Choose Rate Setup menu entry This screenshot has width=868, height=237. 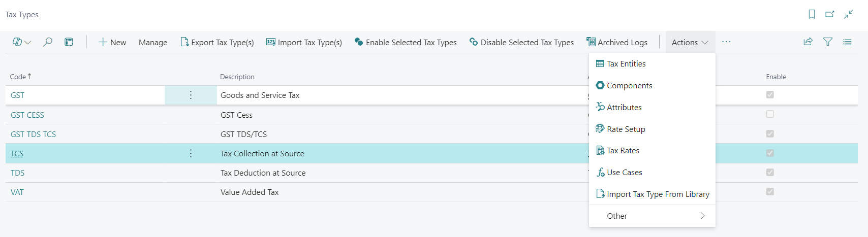click(626, 129)
